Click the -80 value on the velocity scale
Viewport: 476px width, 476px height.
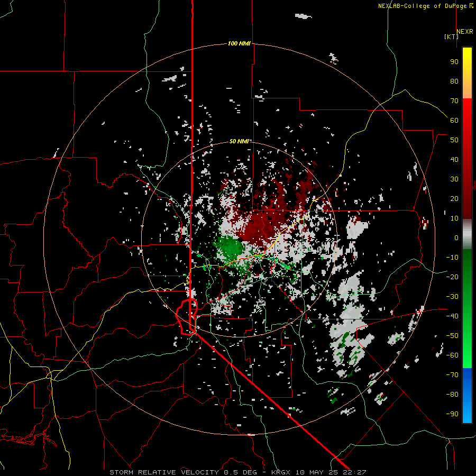point(452,395)
